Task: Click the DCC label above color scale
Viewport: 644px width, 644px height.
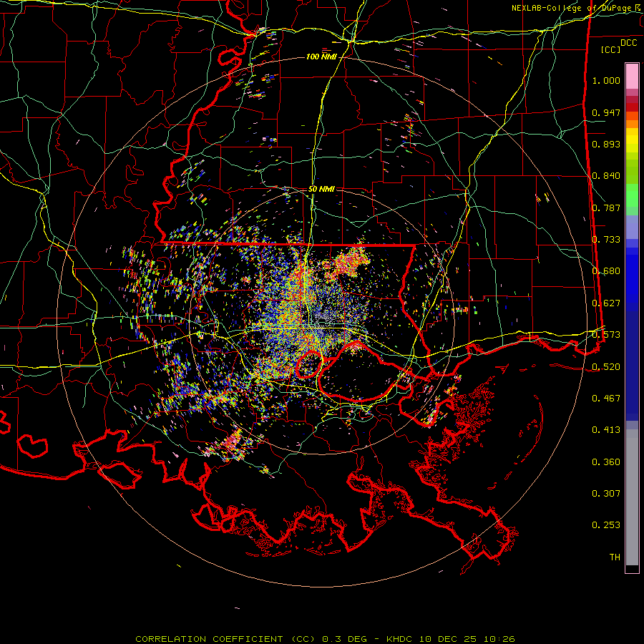Action: (x=628, y=43)
